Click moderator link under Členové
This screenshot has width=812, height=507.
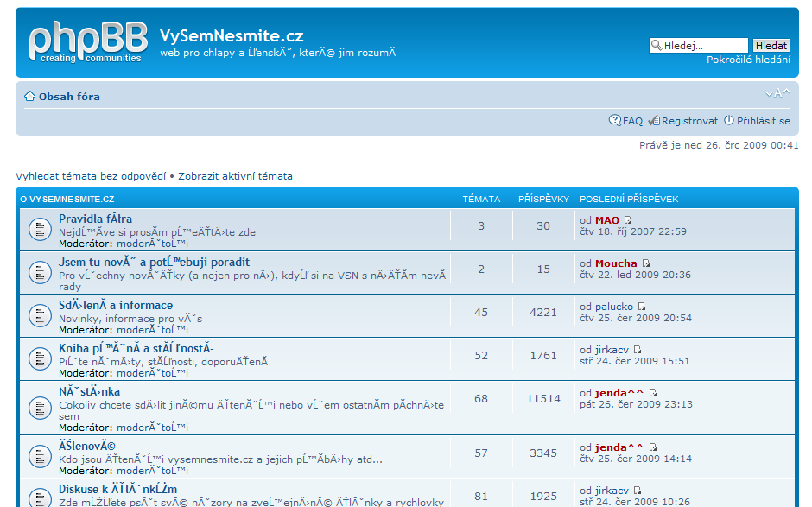coord(152,471)
